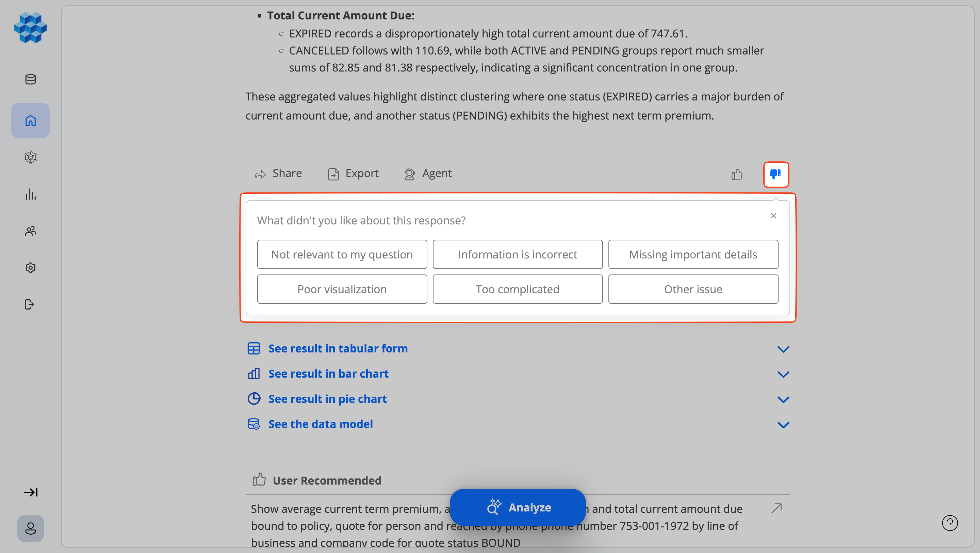Viewport: 980px width, 553px height.
Task: Toggle the thumbs down feedback
Action: (776, 174)
